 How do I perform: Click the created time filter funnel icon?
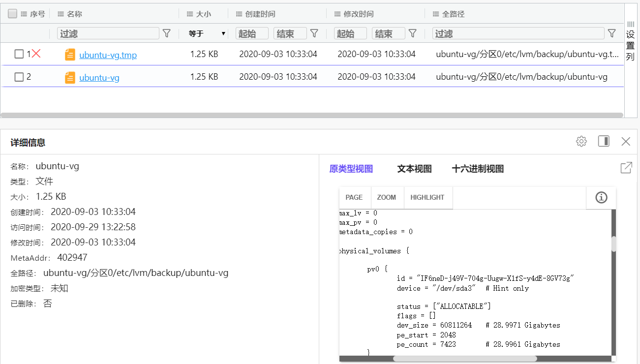click(314, 33)
